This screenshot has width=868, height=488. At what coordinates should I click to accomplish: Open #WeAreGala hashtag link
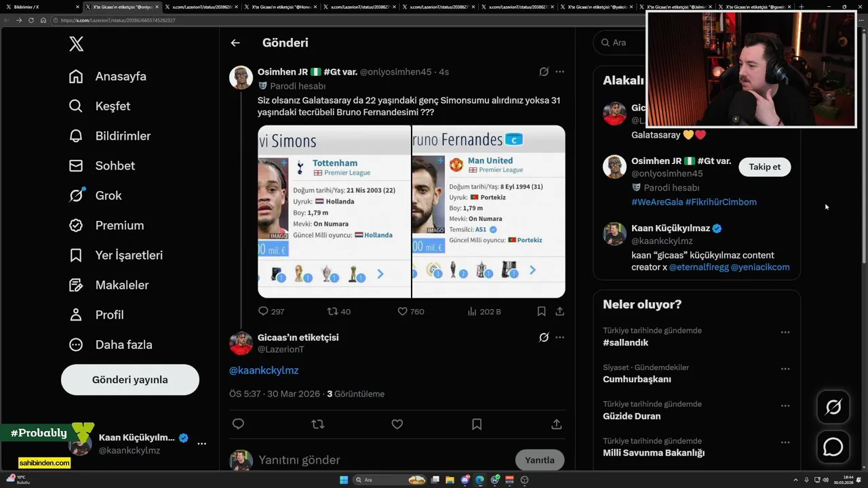coord(657,202)
